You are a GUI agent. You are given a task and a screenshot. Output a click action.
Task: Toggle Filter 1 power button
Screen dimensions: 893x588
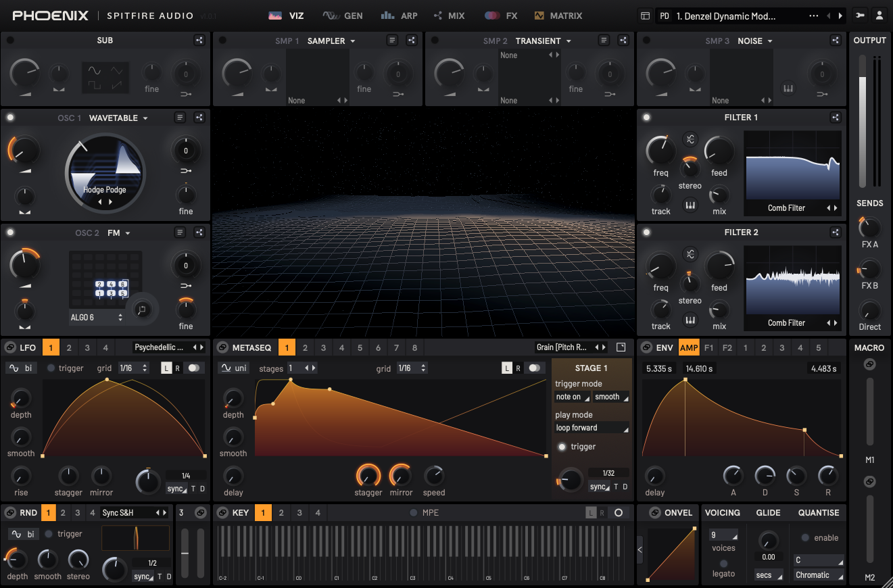point(646,118)
